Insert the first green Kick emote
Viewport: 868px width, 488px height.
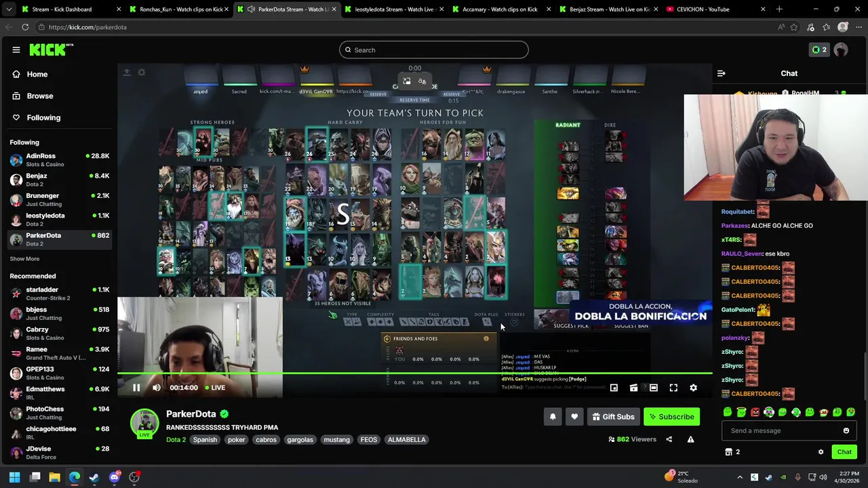[728, 412]
